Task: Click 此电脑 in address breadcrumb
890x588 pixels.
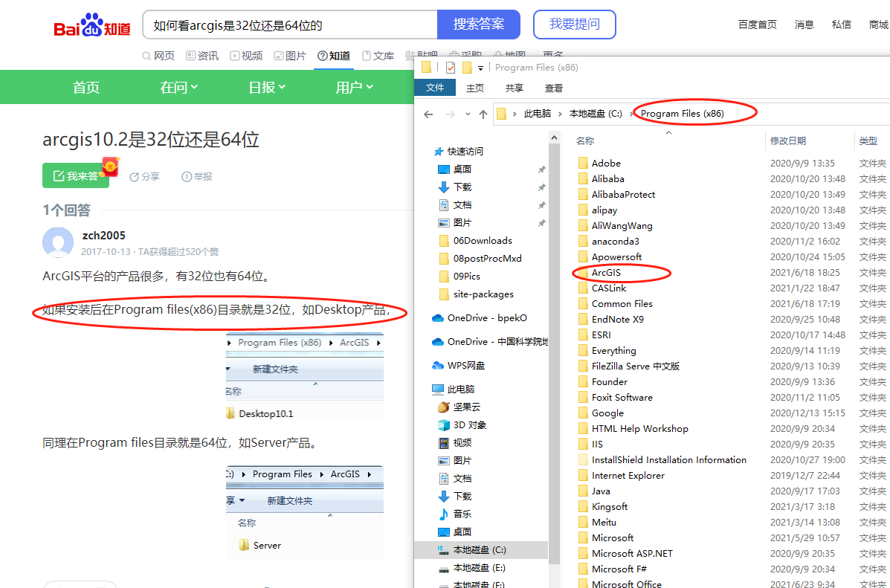Action: [538, 114]
